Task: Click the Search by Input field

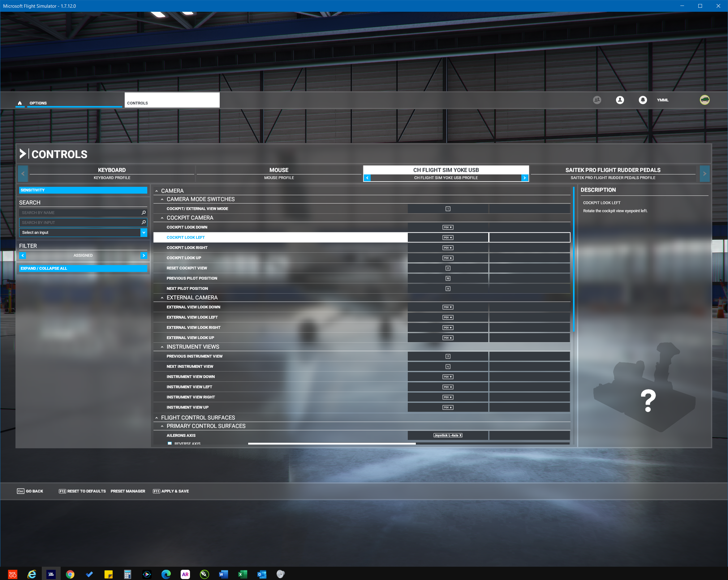Action: click(x=83, y=222)
